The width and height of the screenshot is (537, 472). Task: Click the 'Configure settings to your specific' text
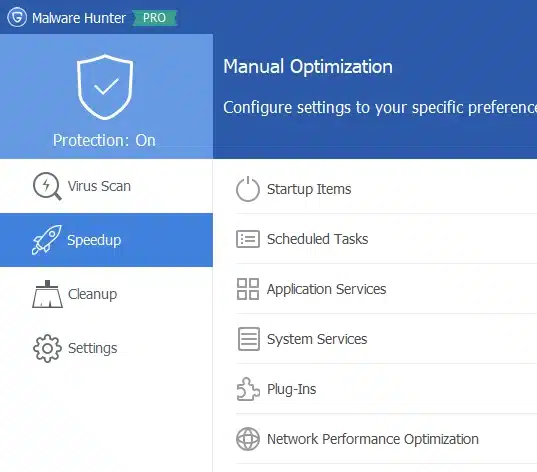tap(344, 108)
